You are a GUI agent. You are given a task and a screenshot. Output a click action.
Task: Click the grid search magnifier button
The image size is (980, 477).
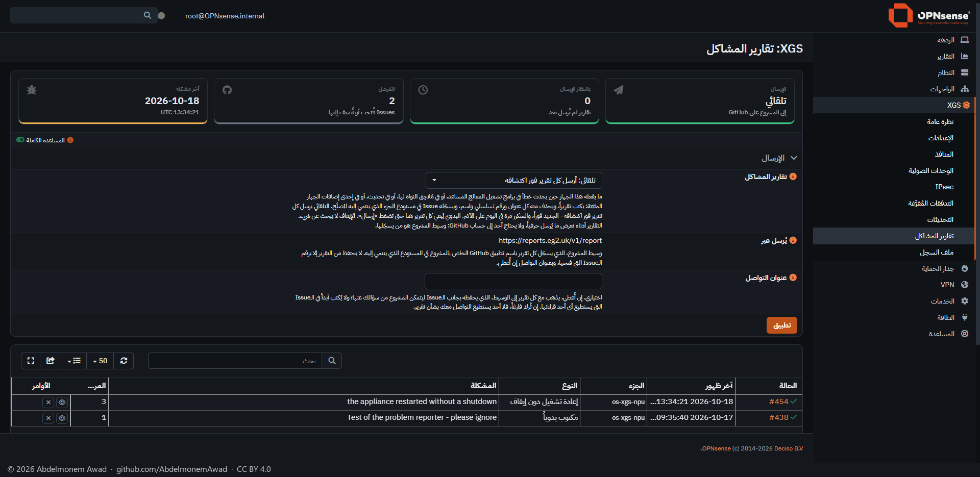332,361
